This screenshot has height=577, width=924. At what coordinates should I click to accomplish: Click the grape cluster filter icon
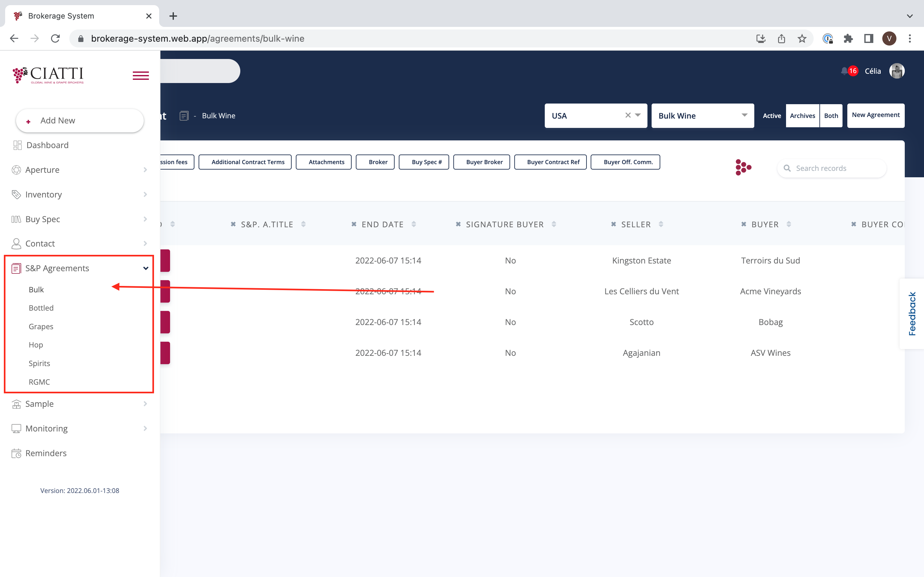[x=743, y=167]
